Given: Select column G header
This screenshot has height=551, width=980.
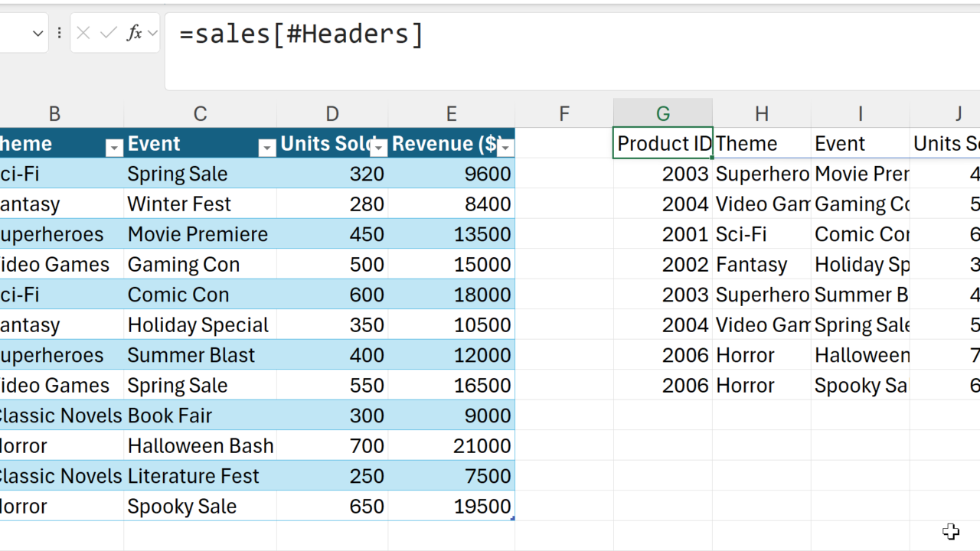Looking at the screenshot, I should point(662,114).
